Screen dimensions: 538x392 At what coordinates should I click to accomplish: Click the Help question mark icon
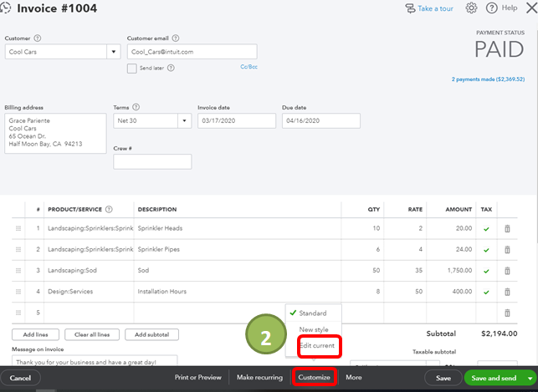pyautogui.click(x=491, y=8)
